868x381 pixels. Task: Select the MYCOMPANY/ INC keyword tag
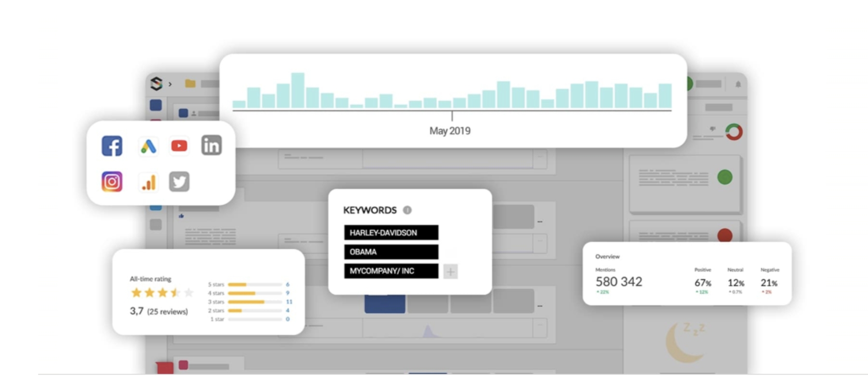coord(391,271)
